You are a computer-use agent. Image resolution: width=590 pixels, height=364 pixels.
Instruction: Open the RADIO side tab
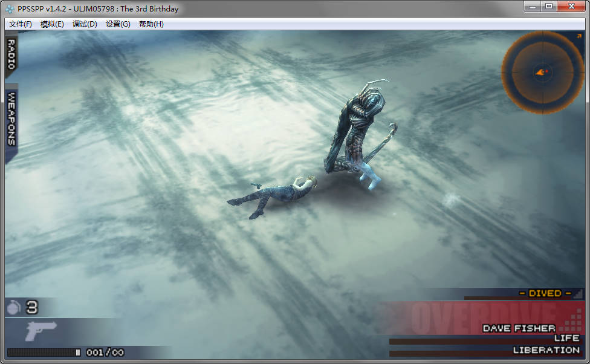[11, 54]
